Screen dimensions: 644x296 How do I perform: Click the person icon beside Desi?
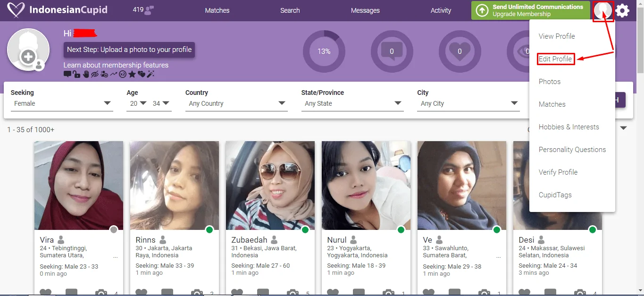point(541,240)
